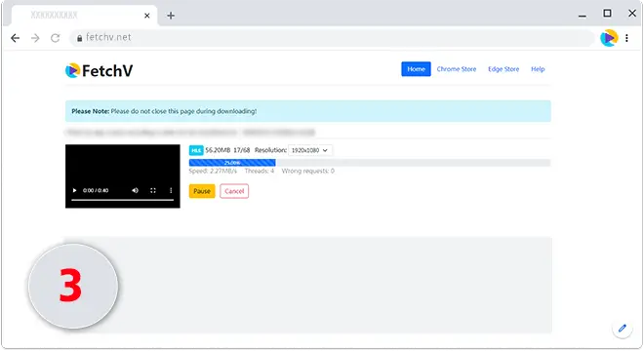Open the Edge Store link
This screenshot has width=644, height=351.
coord(503,69)
